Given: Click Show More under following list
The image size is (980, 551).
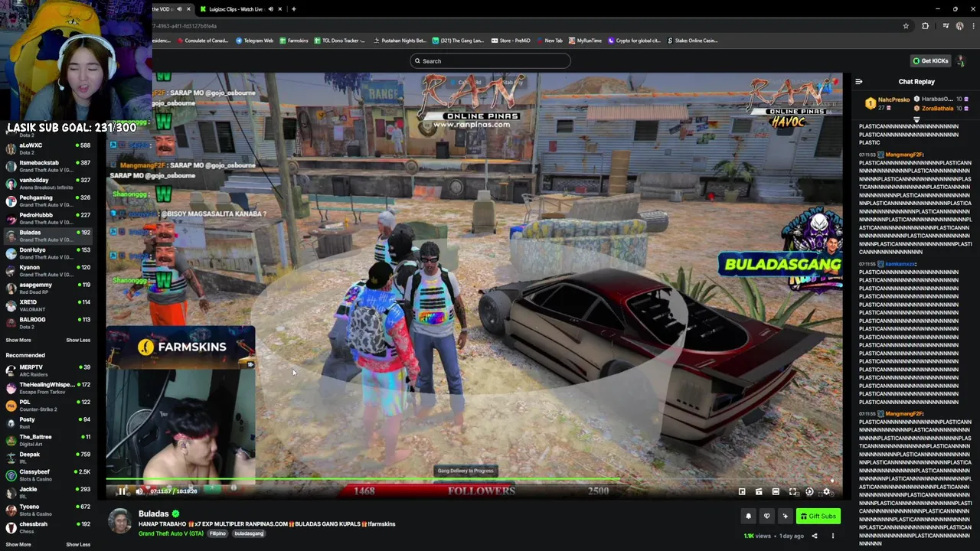Looking at the screenshot, I should pos(18,340).
